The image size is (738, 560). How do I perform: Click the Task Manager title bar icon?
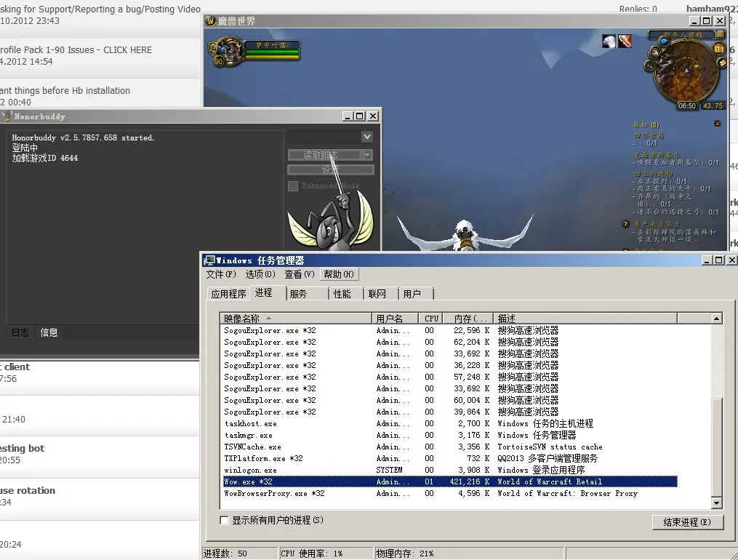(x=209, y=260)
